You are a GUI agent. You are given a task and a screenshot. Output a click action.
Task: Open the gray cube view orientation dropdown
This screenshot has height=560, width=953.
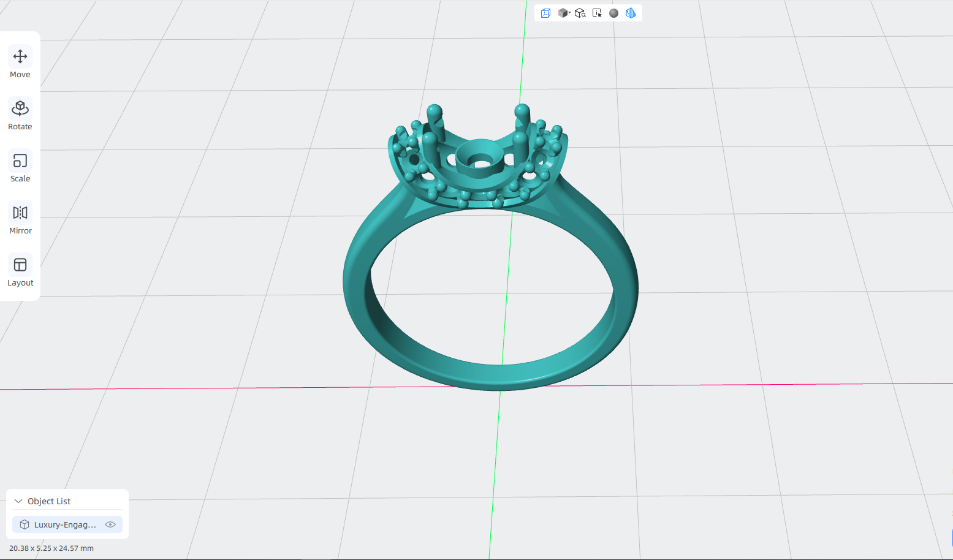click(x=564, y=13)
